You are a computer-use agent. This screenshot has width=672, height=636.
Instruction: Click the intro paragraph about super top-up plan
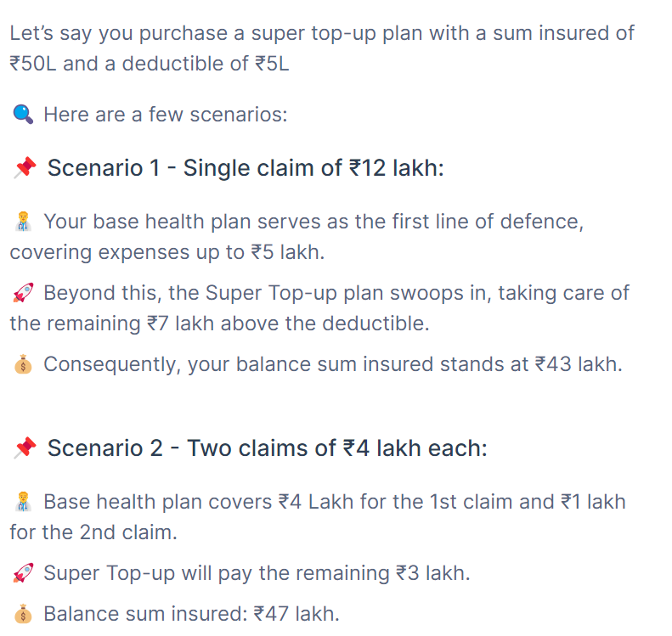point(321,34)
